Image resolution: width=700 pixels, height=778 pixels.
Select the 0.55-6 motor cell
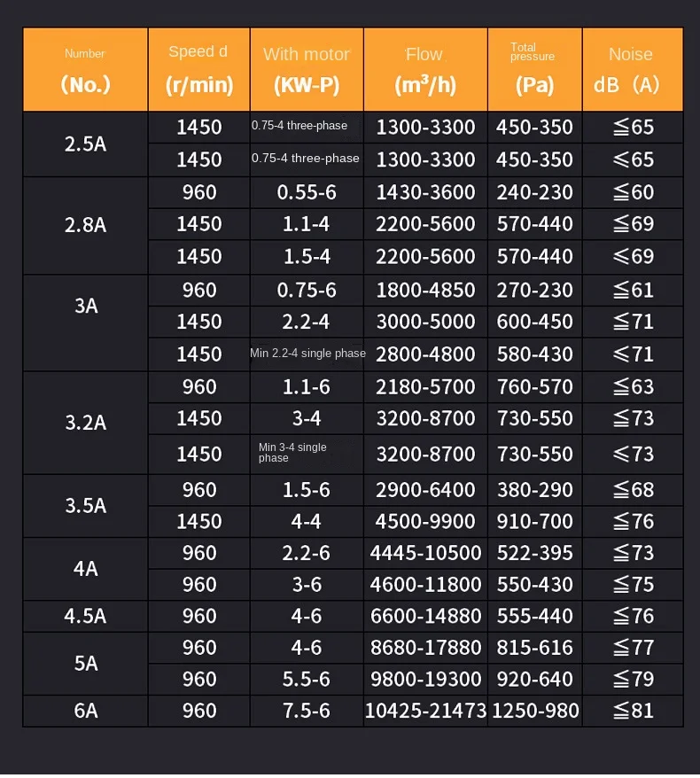tap(307, 192)
